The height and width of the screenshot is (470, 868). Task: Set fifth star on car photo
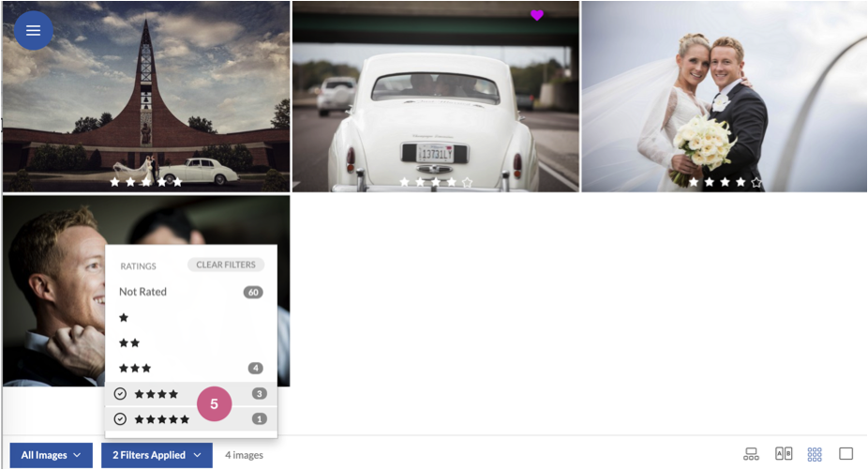(467, 182)
